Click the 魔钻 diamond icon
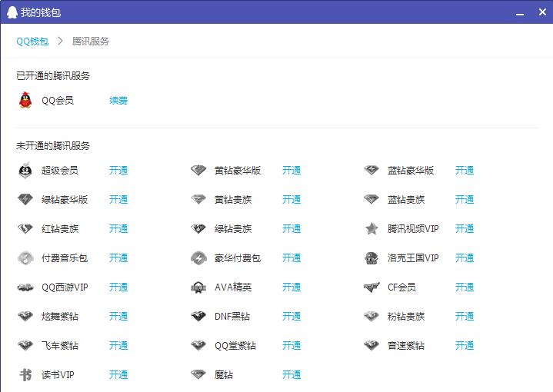553x392 pixels. [198, 375]
